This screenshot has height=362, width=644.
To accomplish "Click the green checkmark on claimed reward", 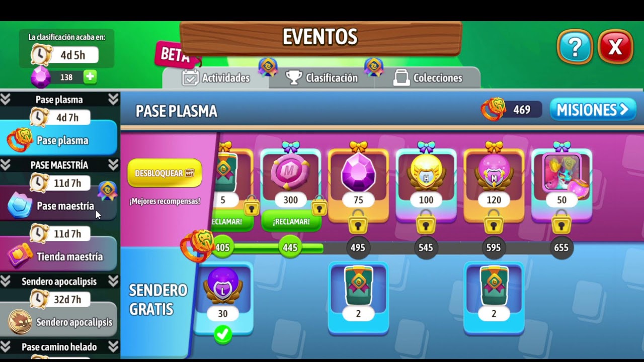I will [x=223, y=334].
